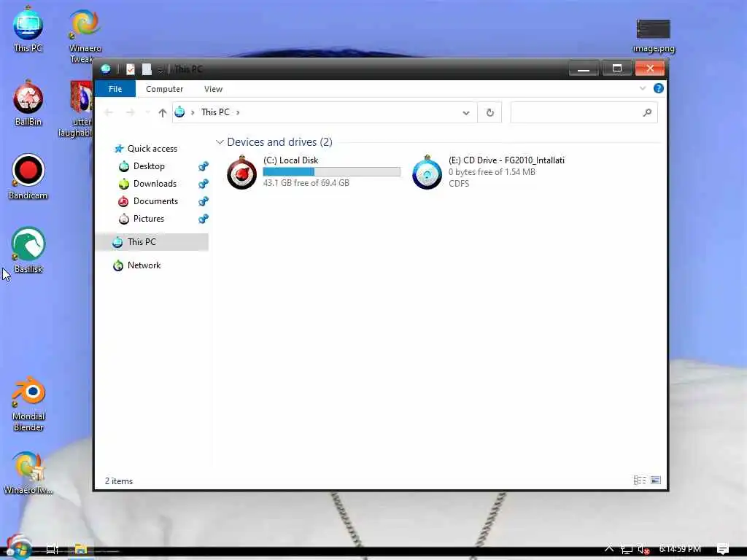Image resolution: width=747 pixels, height=560 pixels.
Task: Click the pin icon next to Pictures
Action: click(204, 219)
